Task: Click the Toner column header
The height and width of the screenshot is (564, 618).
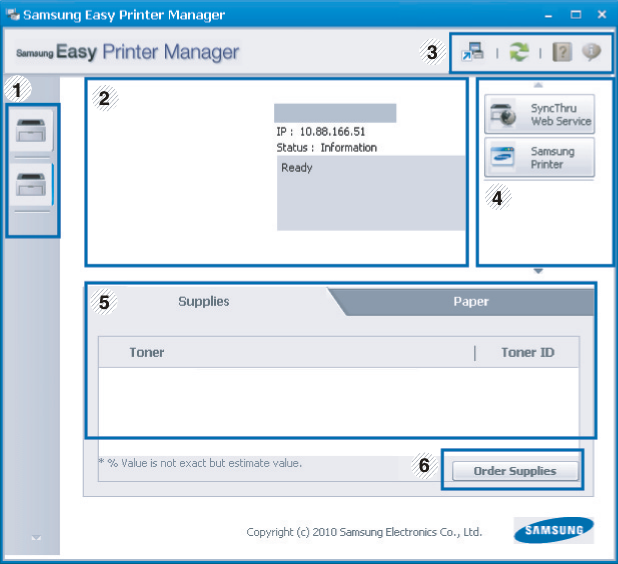Action: coord(147,352)
